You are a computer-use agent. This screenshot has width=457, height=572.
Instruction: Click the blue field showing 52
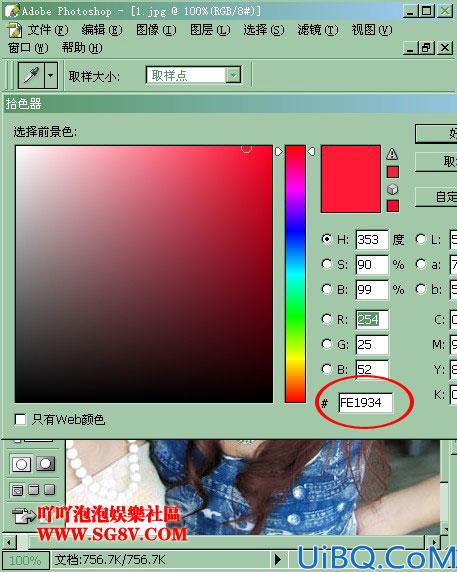(372, 369)
